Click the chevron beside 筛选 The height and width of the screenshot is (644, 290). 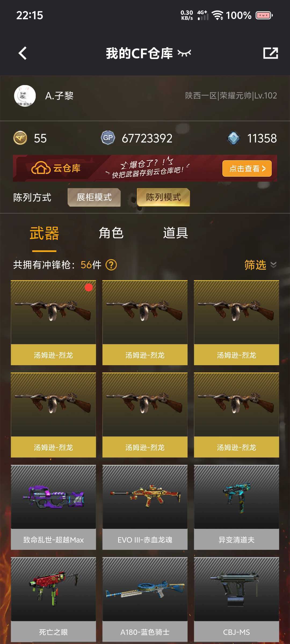(273, 265)
